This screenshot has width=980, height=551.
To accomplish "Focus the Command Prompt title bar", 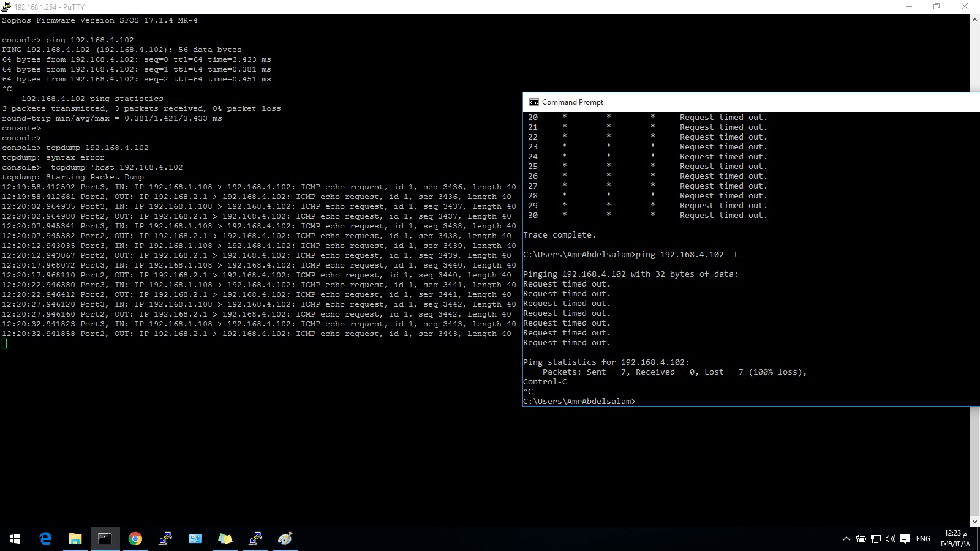I will (752, 102).
